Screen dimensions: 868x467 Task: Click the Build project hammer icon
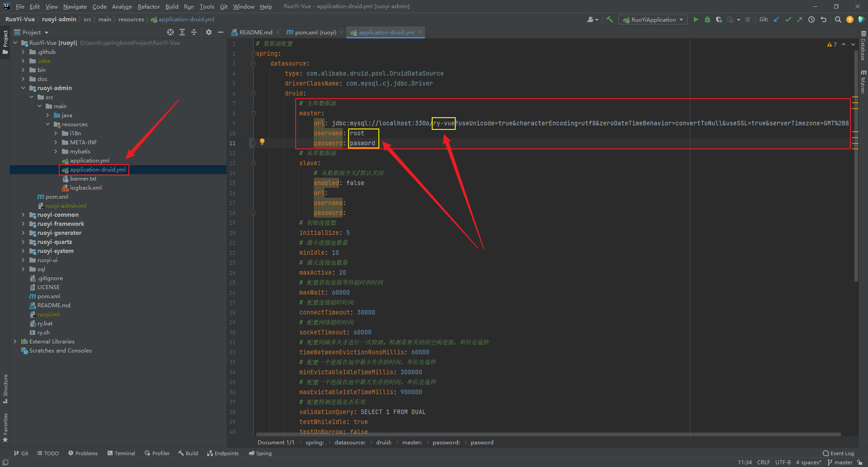(609, 19)
